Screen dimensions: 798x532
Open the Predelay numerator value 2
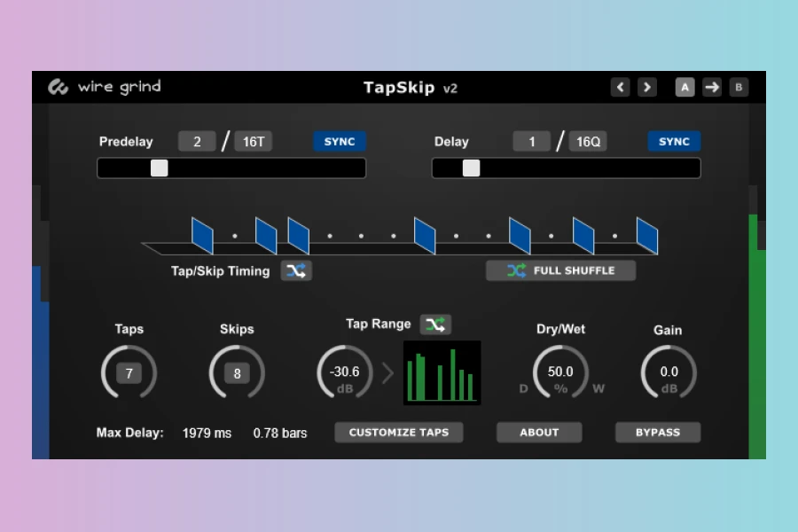point(197,142)
